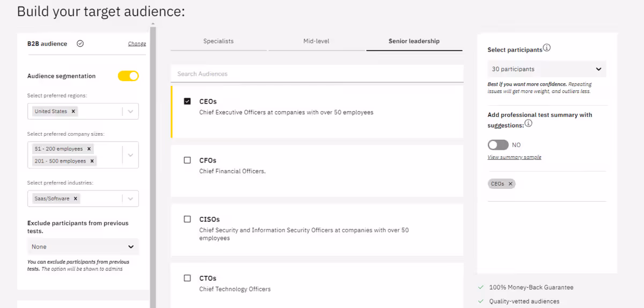Switch to the Mid-level tab
The height and width of the screenshot is (308, 644).
(316, 41)
